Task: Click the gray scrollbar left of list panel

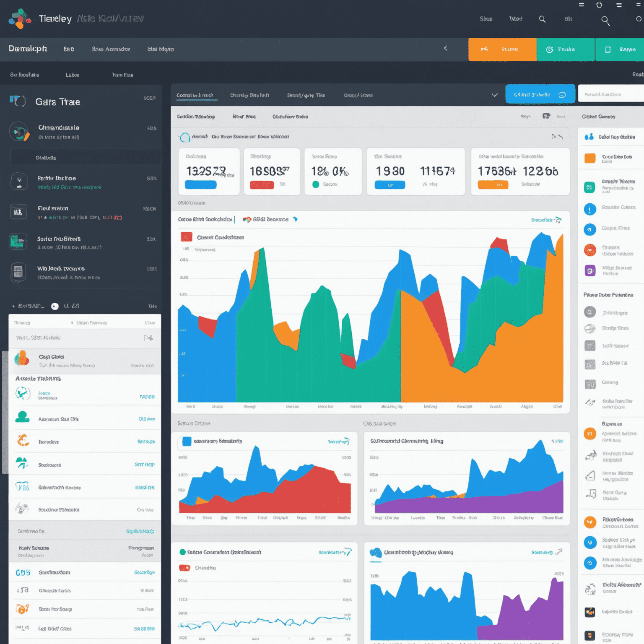Action: (5, 412)
